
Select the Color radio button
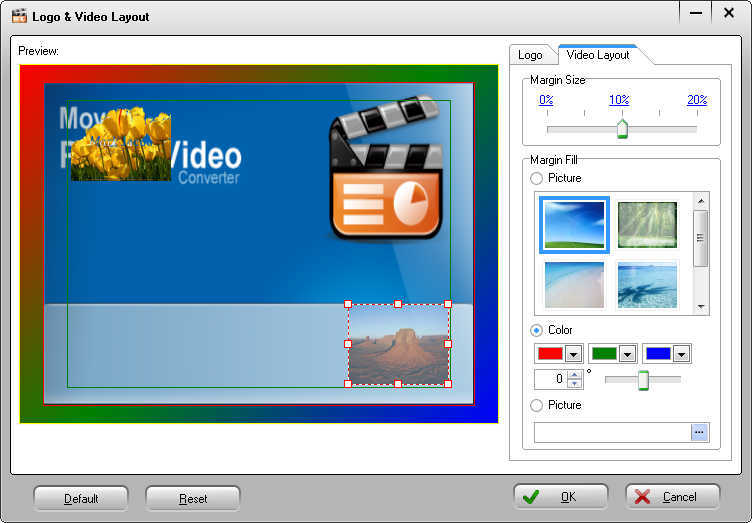click(x=537, y=330)
